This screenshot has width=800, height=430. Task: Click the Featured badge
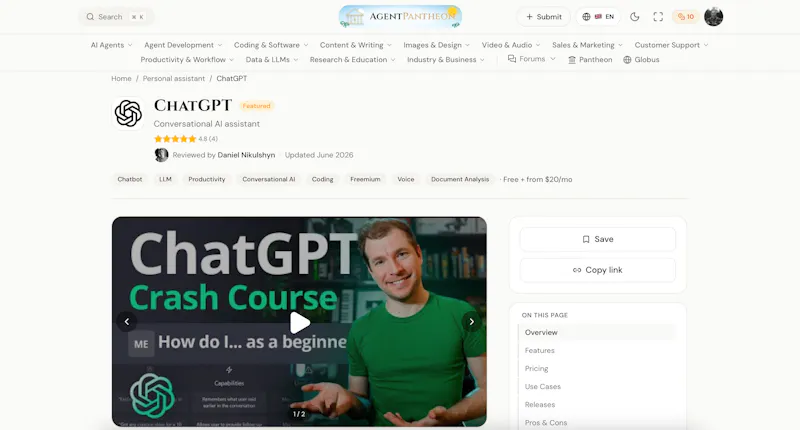tap(256, 106)
